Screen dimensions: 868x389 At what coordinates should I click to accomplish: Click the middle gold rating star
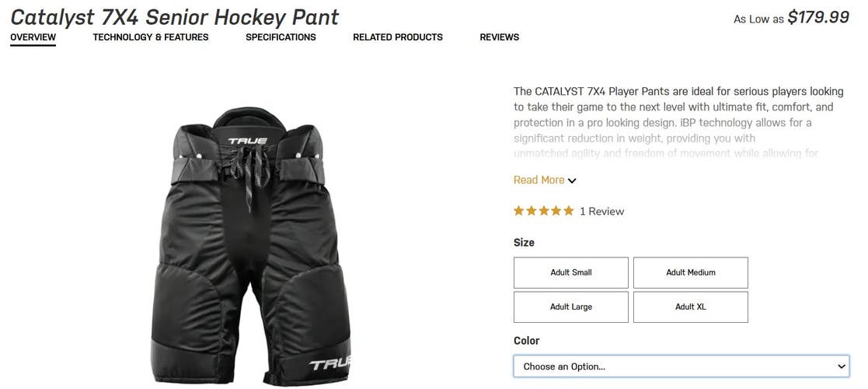pos(544,211)
